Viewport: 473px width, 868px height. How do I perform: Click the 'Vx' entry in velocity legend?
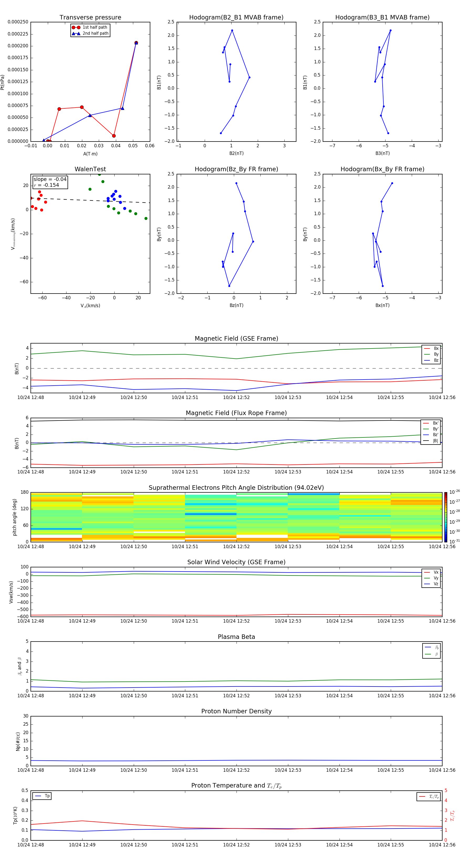tap(431, 573)
